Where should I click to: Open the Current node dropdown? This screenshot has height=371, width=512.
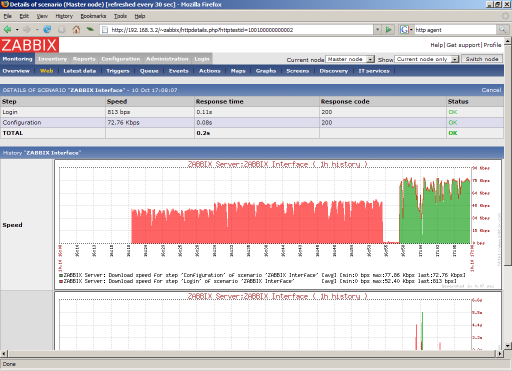tap(350, 59)
